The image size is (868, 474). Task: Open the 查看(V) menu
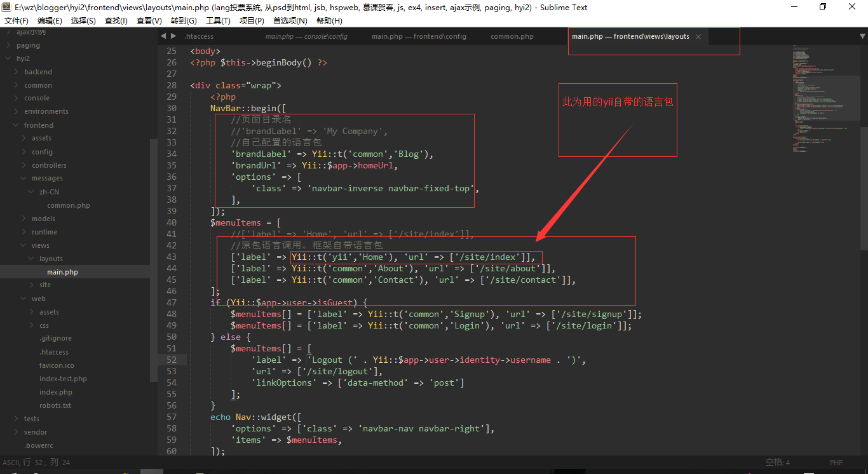coord(149,20)
